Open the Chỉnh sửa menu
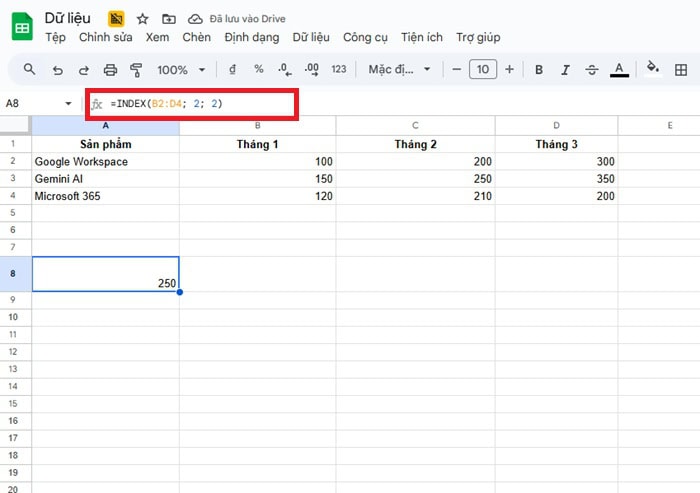Viewport: 700px width, 493px height. (x=106, y=38)
